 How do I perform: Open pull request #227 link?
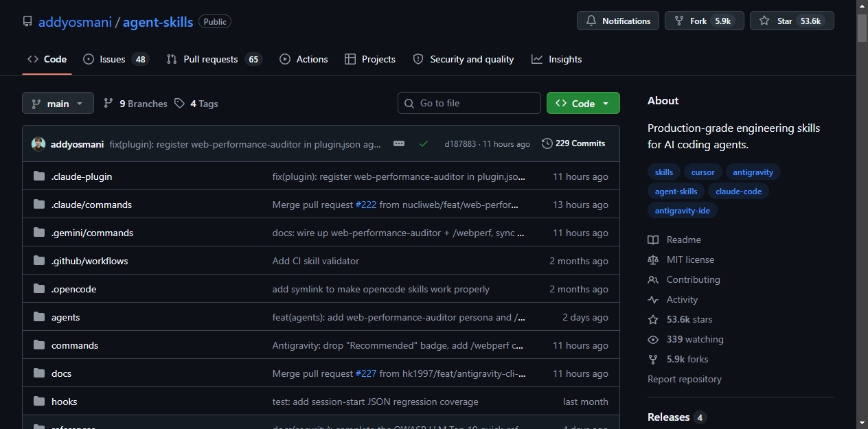[x=366, y=373]
